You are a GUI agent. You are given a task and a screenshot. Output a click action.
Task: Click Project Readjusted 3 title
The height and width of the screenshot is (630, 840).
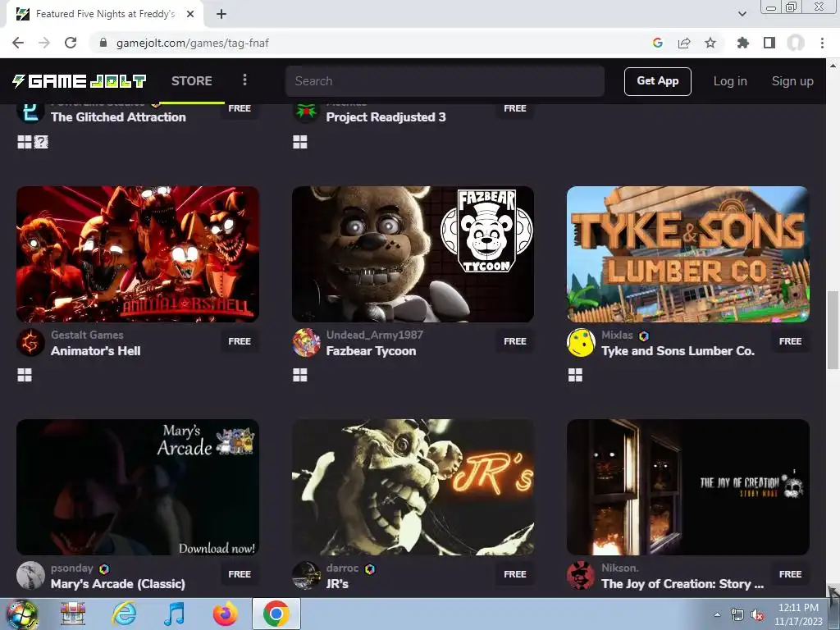pyautogui.click(x=386, y=116)
